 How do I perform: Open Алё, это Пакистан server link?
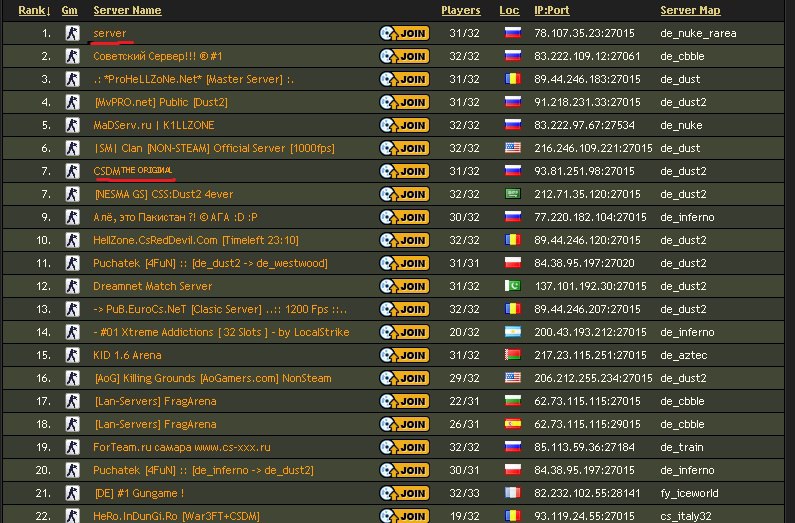[x=175, y=217]
